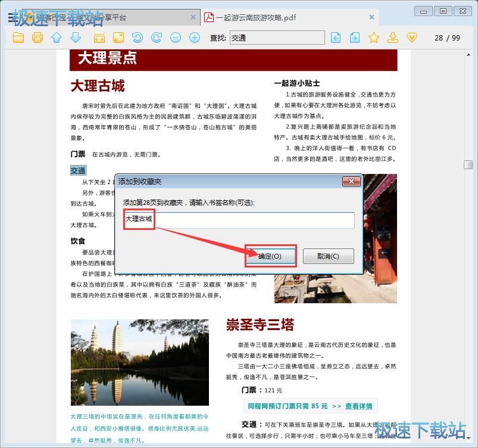Confirm bookmark with 确定(O) button
478x448 pixels.
[270, 256]
